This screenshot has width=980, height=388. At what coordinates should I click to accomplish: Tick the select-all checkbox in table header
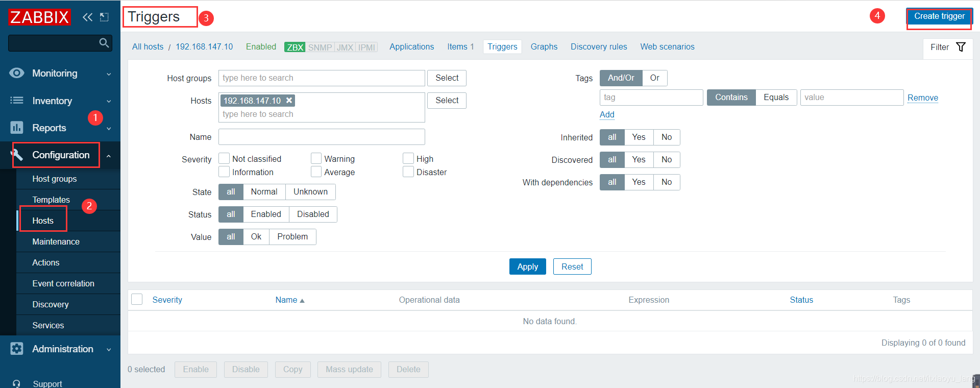tap(137, 299)
